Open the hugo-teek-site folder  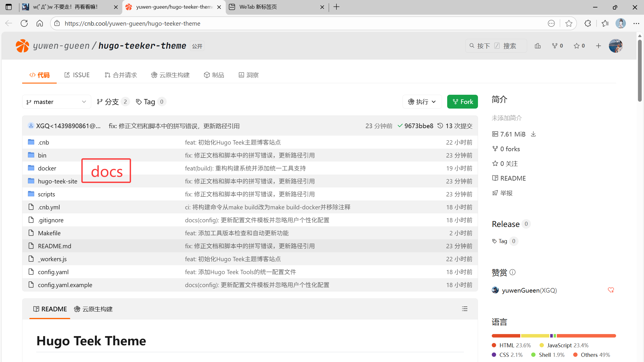click(x=58, y=181)
